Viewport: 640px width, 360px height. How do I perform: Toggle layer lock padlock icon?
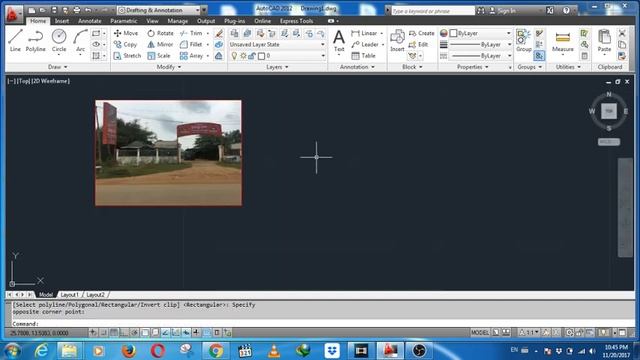(x=252, y=56)
